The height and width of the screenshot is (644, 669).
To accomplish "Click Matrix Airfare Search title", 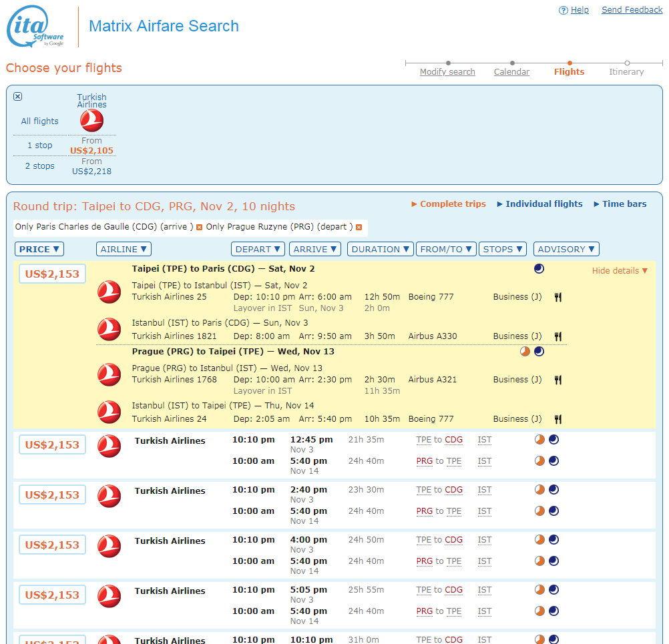I will pyautogui.click(x=164, y=26).
